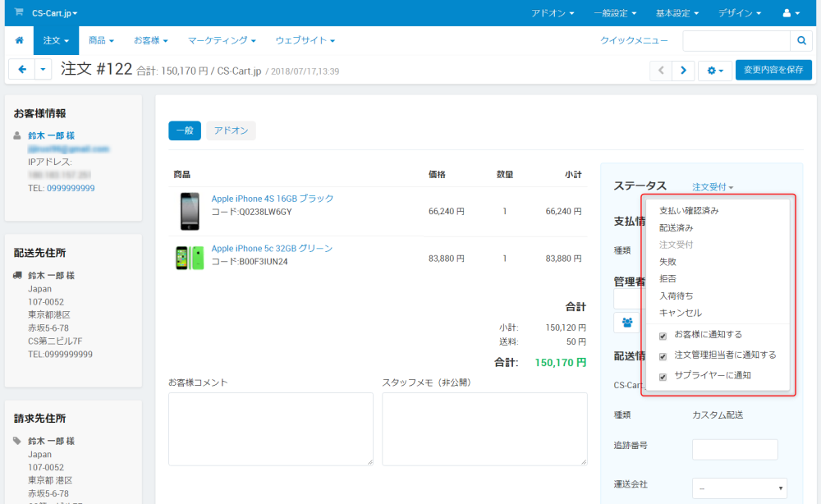The width and height of the screenshot is (821, 504).
Task: Select status 拒否
Action: click(x=667, y=278)
